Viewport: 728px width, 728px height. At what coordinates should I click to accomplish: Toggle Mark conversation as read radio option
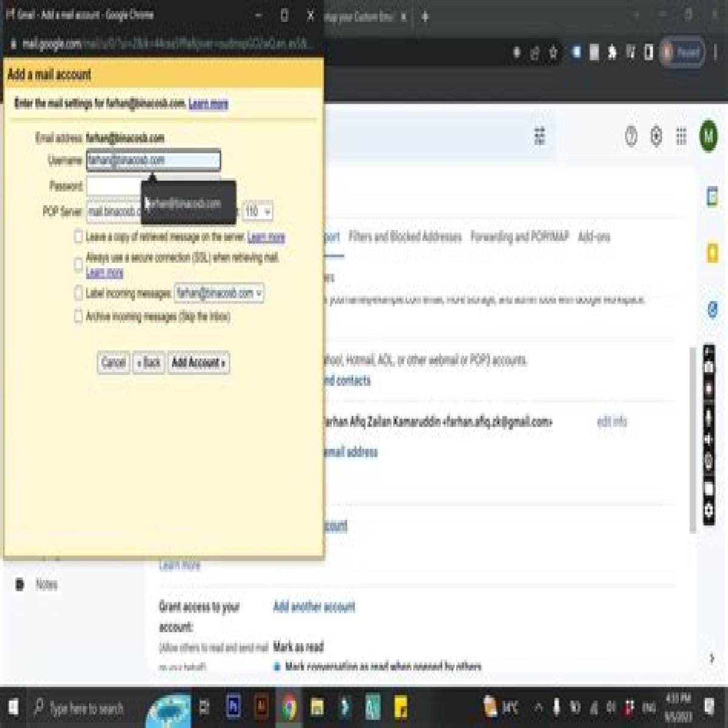(278, 667)
